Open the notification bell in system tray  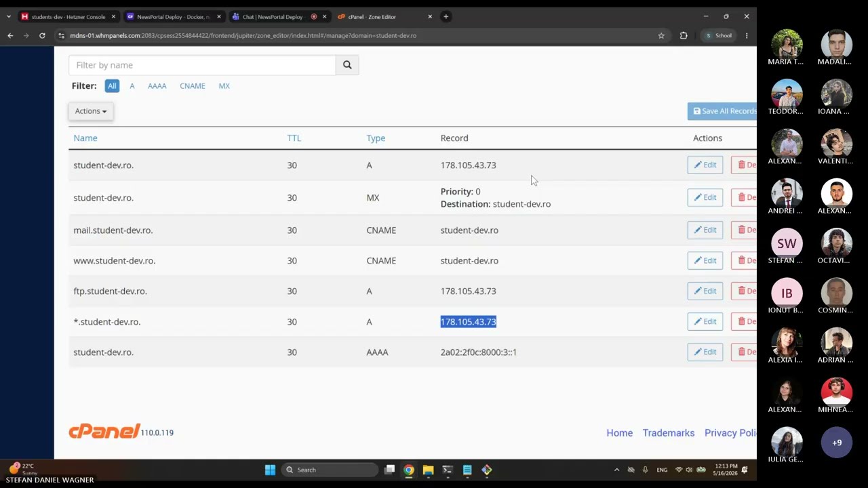[745, 470]
